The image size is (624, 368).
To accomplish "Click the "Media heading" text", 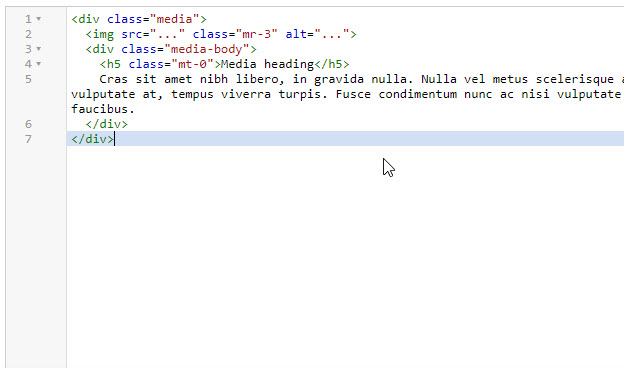I will (267, 64).
